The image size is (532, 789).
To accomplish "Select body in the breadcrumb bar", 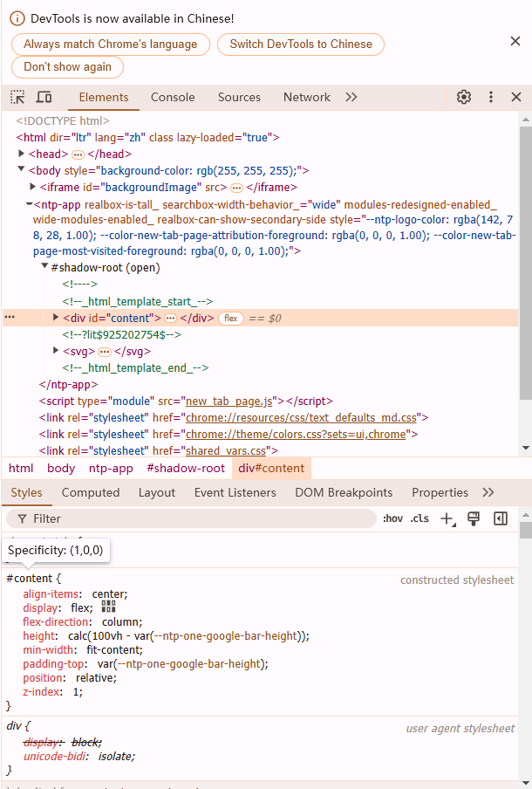I will (61, 469).
